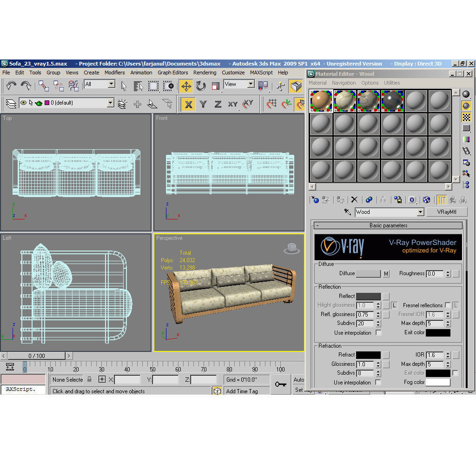Viewport: 476px width, 476px height.
Task: Click the L lock button beside Hilight glossiness
Action: [394, 305]
